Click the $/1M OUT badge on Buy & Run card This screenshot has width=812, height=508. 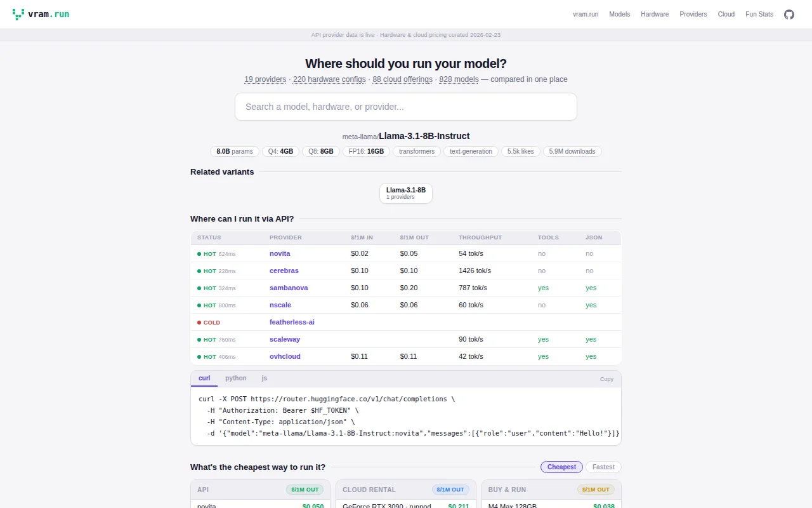[x=596, y=490]
